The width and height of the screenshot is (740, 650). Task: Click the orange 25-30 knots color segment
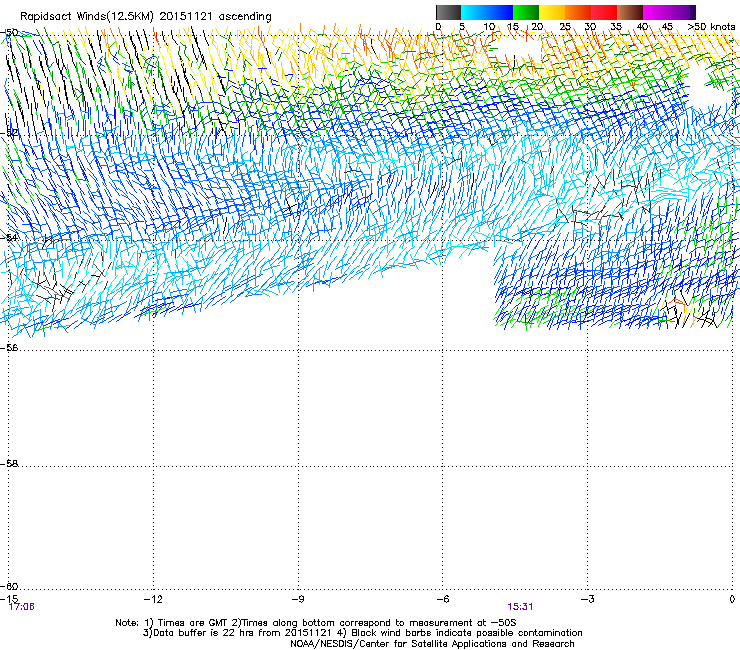tap(578, 12)
